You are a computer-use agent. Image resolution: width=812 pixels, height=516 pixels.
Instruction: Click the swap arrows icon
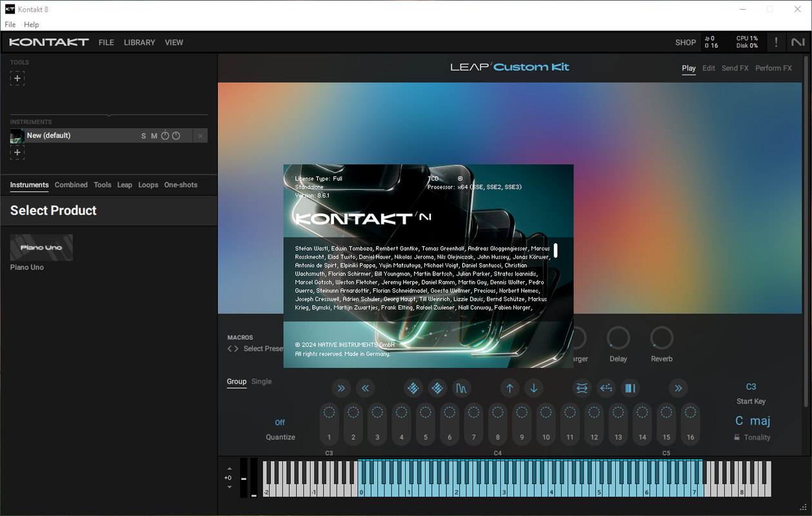click(x=582, y=388)
